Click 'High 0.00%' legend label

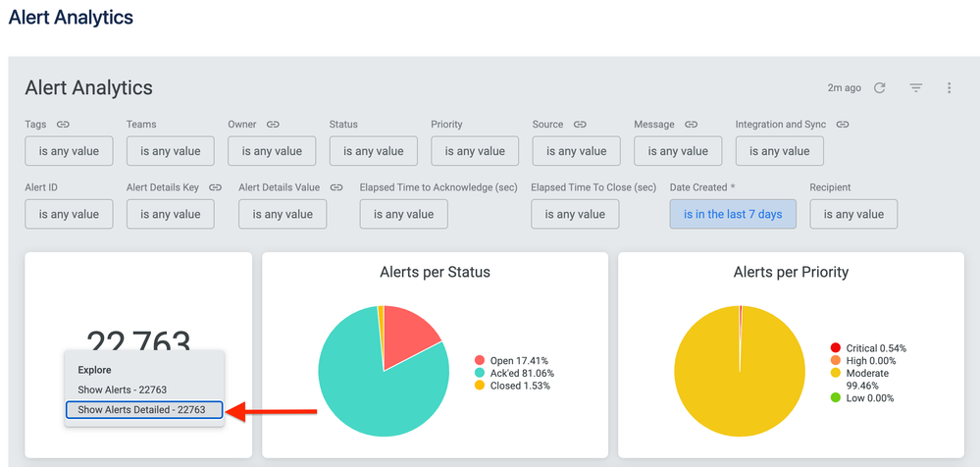871,360
